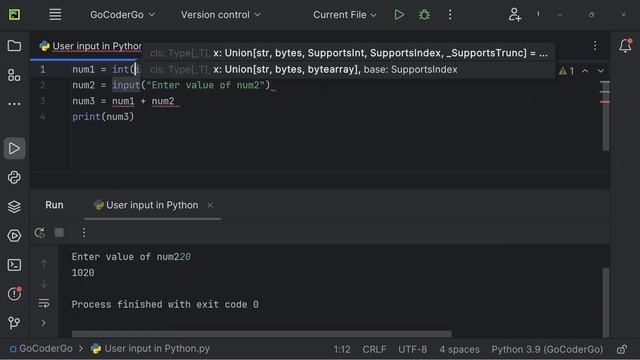
Task: Click the console horizontal scrollbar
Action: (262, 334)
